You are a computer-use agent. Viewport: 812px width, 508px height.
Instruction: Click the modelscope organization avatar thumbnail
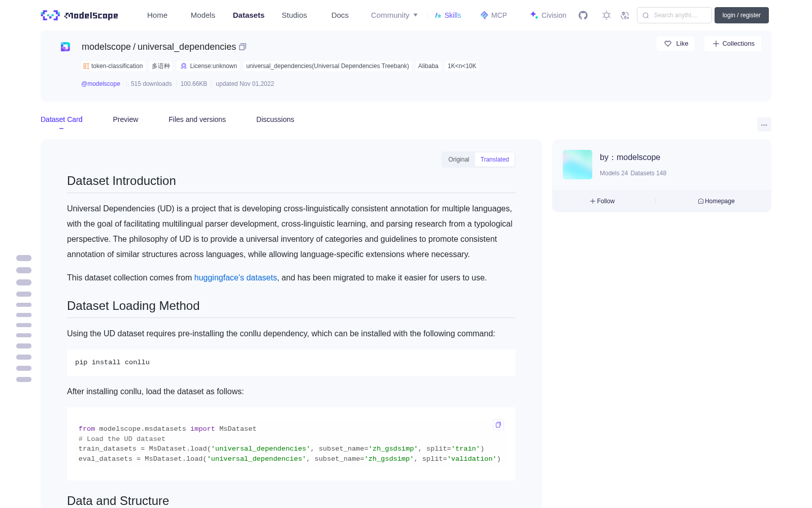(578, 165)
